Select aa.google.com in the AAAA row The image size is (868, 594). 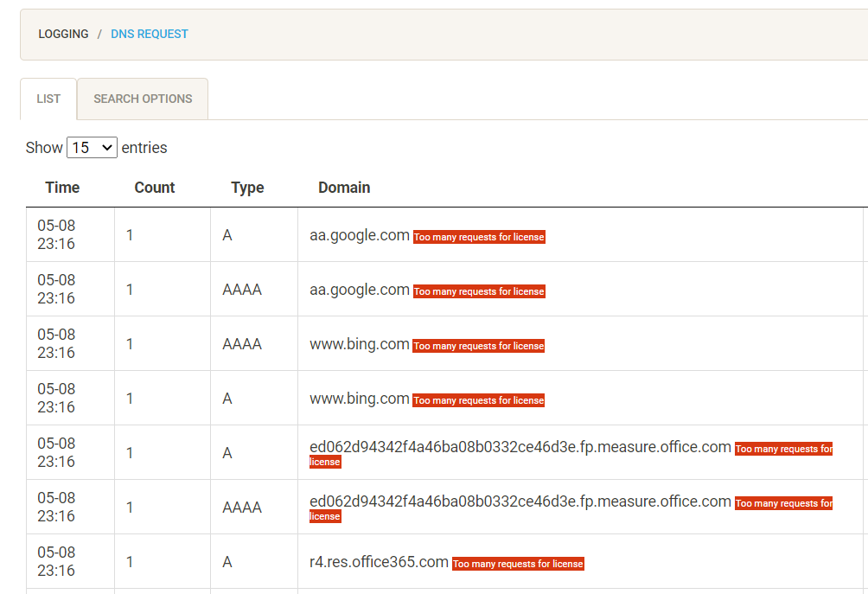(360, 290)
